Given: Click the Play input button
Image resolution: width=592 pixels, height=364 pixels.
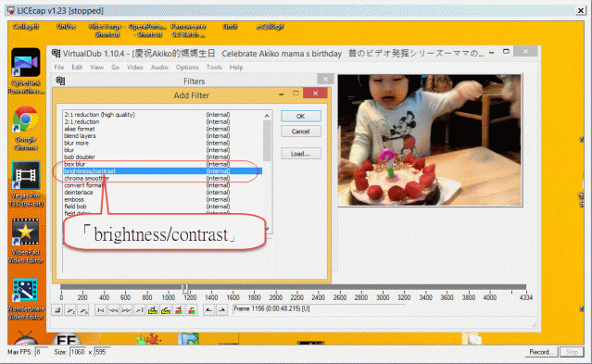Looking at the screenshot, I should tap(70, 310).
